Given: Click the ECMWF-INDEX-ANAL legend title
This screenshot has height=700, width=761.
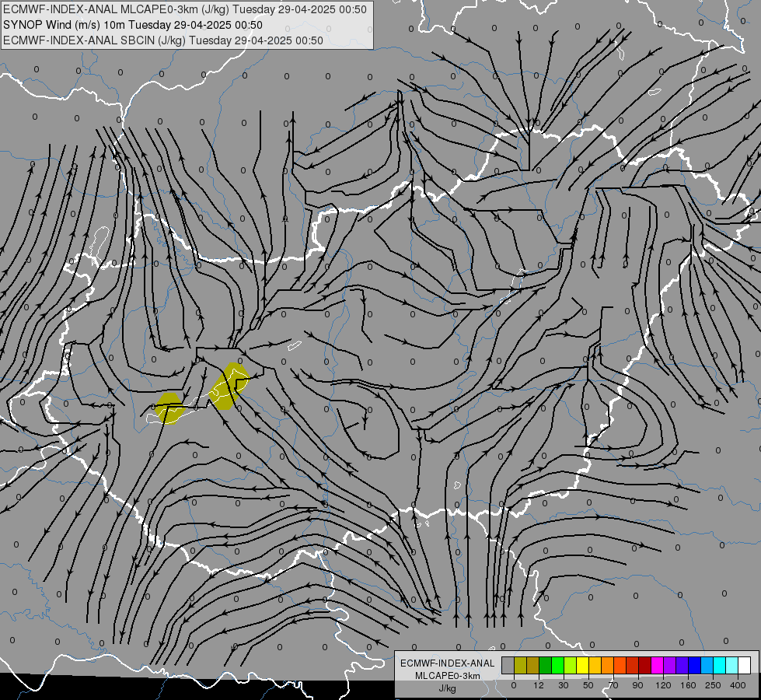Looking at the screenshot, I should (448, 663).
